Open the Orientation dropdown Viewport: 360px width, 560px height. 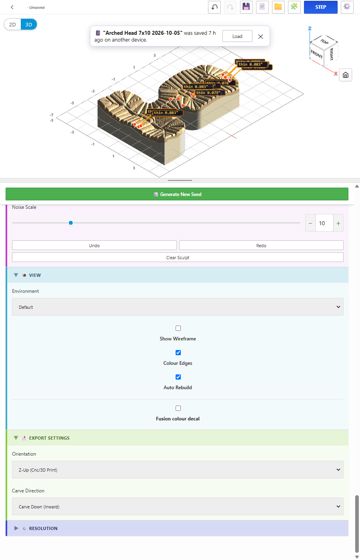point(178,470)
